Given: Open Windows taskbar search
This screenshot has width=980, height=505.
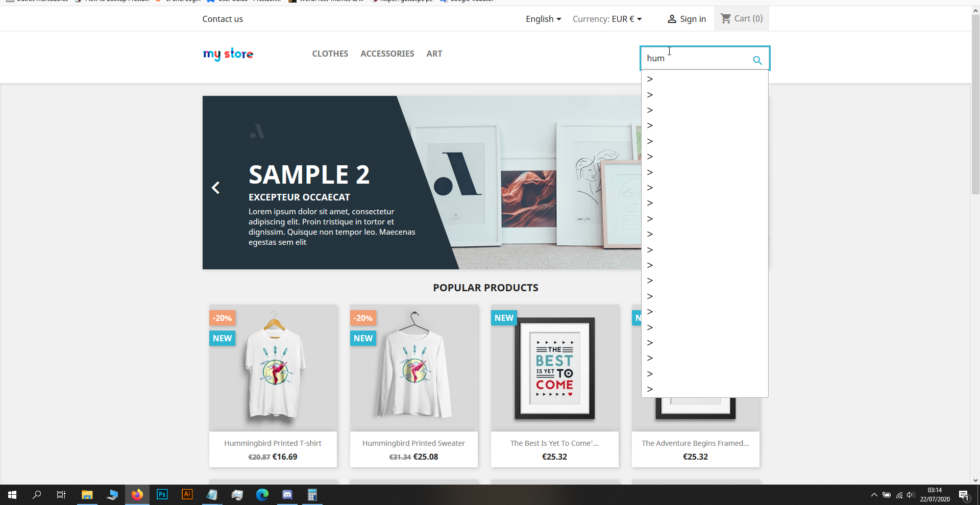Looking at the screenshot, I should click(x=37, y=495).
